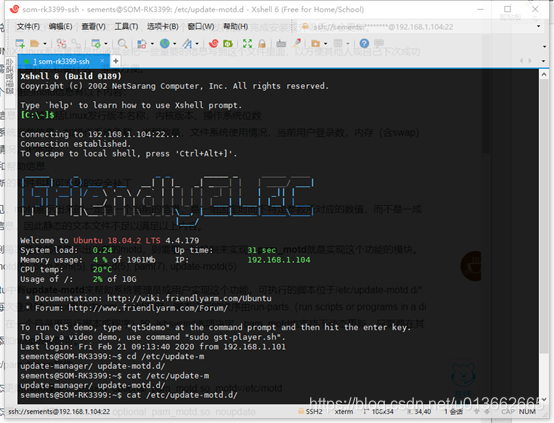The width and height of the screenshot is (554, 423).
Task: Click the Disconnect session icon
Action: pyautogui.click(x=61, y=43)
